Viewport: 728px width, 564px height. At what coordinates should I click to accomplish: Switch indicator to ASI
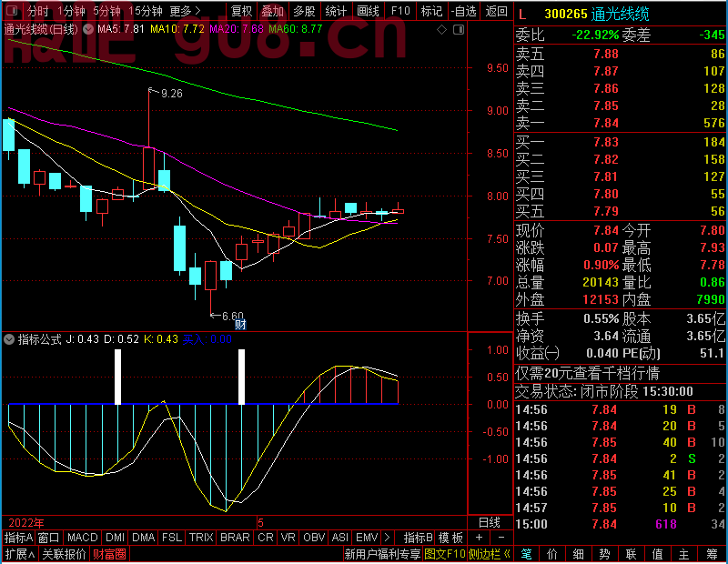click(x=339, y=538)
